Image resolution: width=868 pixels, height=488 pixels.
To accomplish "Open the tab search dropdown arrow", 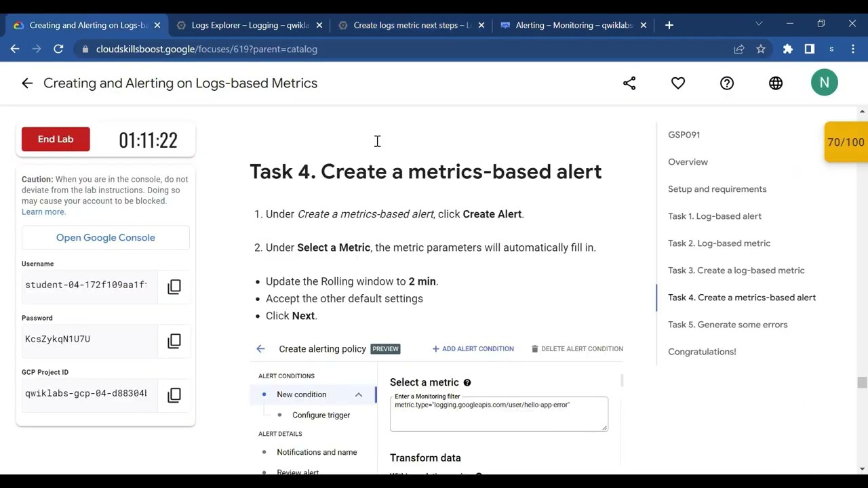I will point(759,24).
